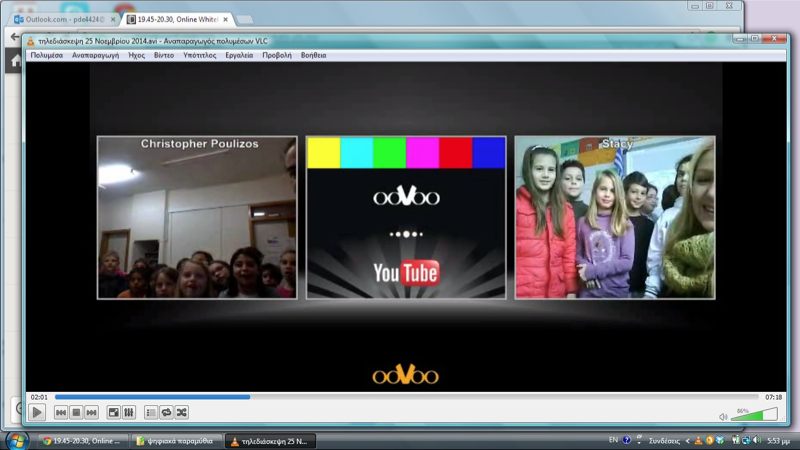
Task: Open the Βοήθεια menu
Action: click(313, 55)
